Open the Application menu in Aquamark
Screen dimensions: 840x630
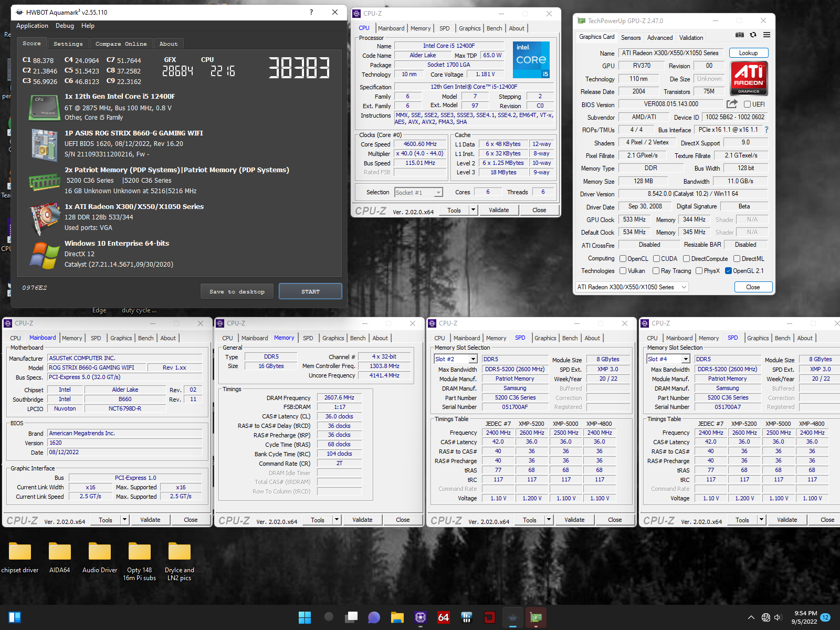point(32,26)
